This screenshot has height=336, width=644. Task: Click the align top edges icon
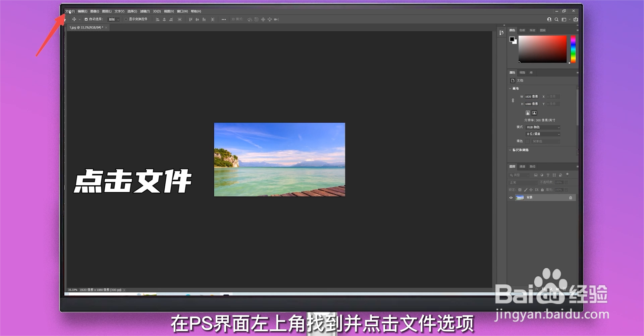point(191,19)
